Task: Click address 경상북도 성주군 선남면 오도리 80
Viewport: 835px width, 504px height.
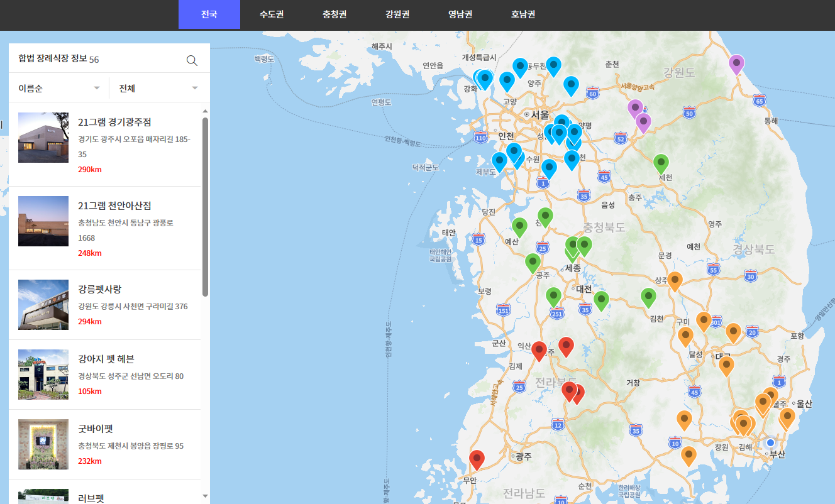Action: point(131,376)
